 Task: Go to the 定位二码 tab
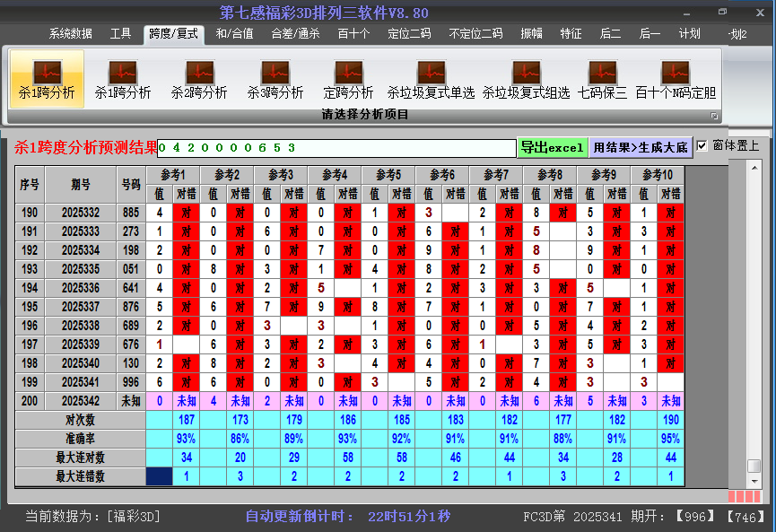409,34
